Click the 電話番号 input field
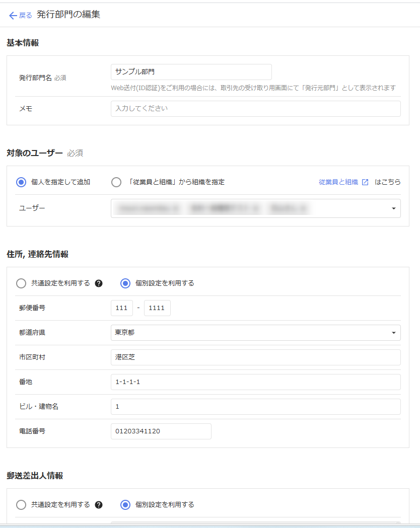 pyautogui.click(x=161, y=431)
